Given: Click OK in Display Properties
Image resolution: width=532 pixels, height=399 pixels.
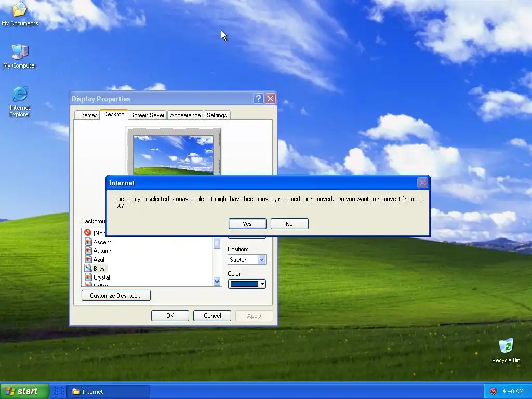Looking at the screenshot, I should [x=170, y=316].
